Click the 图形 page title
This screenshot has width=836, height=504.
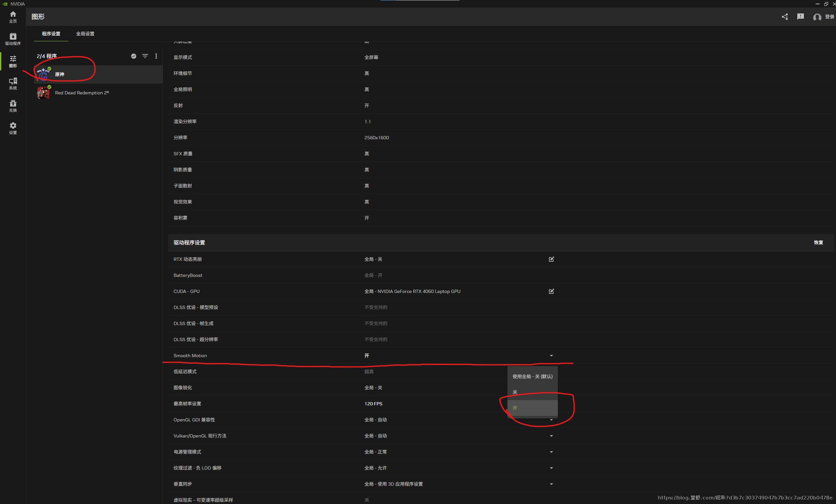(38, 17)
